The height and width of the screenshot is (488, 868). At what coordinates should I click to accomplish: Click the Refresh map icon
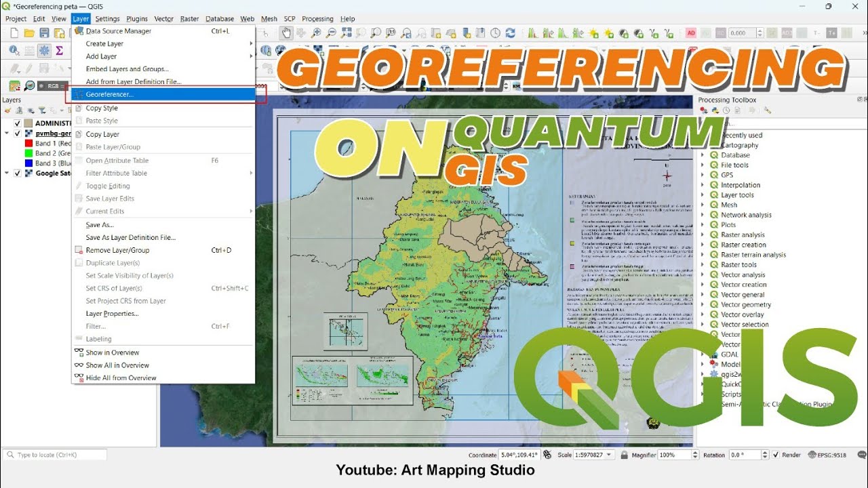511,33
